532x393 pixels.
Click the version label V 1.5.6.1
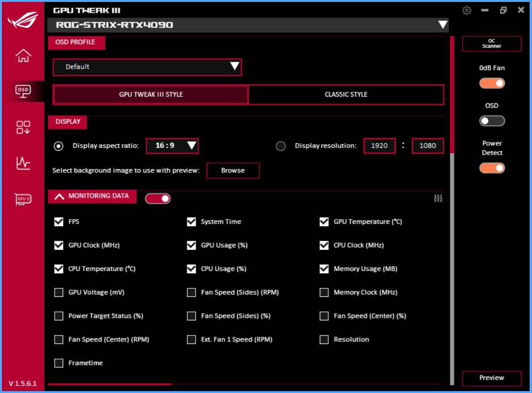click(x=23, y=384)
